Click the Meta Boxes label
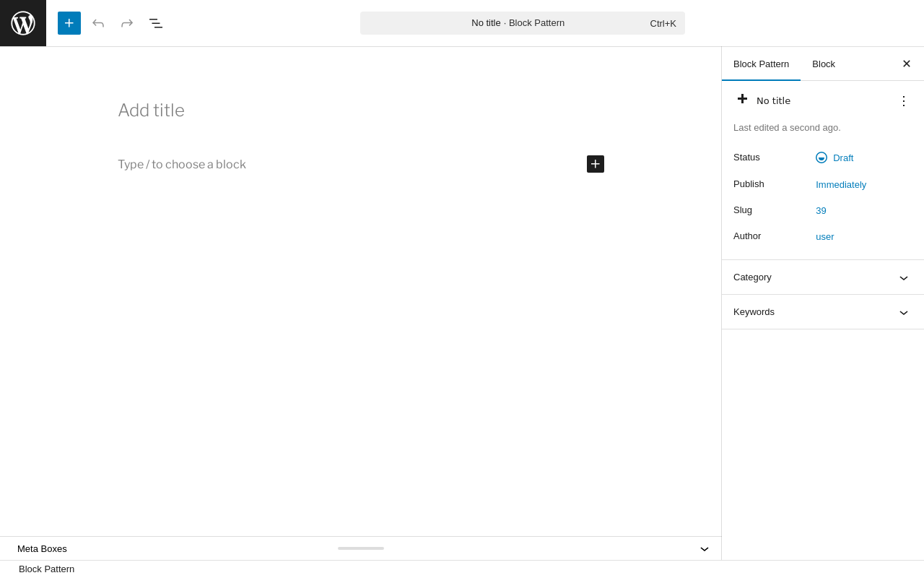924x578 pixels. tap(42, 549)
